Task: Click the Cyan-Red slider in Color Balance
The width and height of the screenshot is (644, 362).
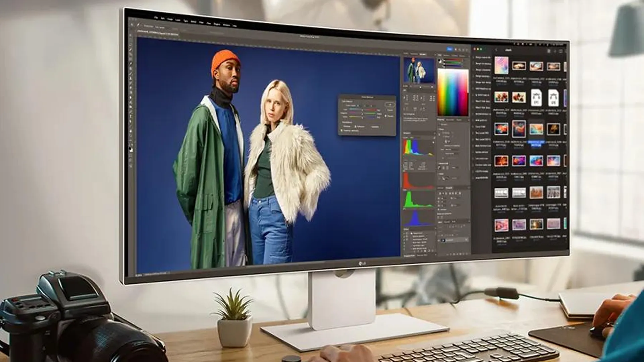Action: pos(362,110)
